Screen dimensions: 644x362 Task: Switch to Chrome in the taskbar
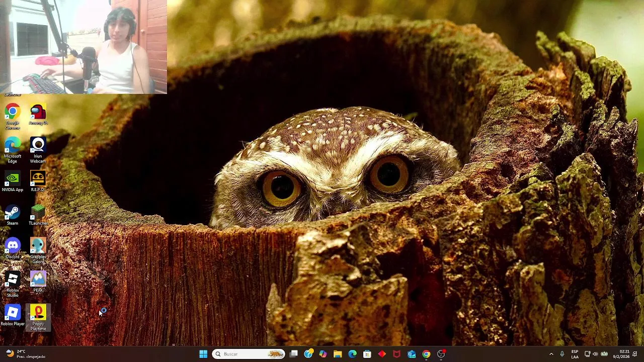pyautogui.click(x=426, y=354)
